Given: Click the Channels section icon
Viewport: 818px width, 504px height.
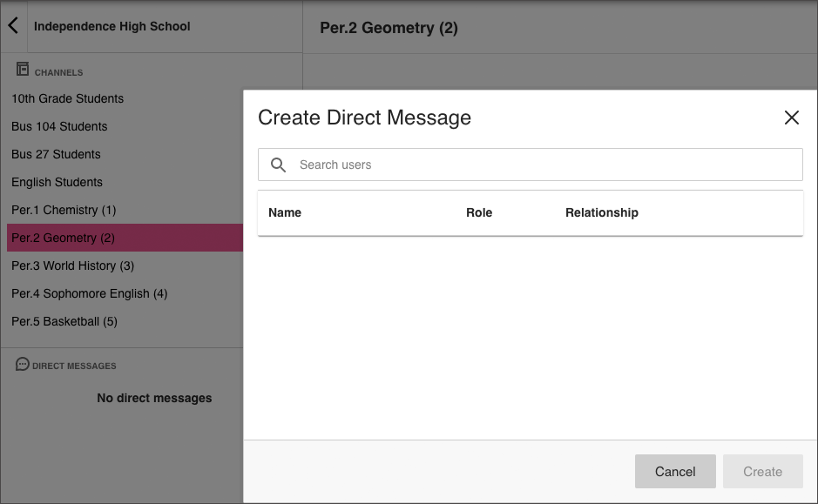Looking at the screenshot, I should coord(23,69).
